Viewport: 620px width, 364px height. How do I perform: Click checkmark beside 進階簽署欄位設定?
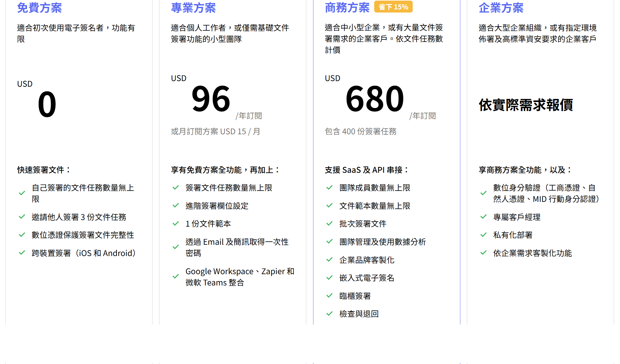176,205
